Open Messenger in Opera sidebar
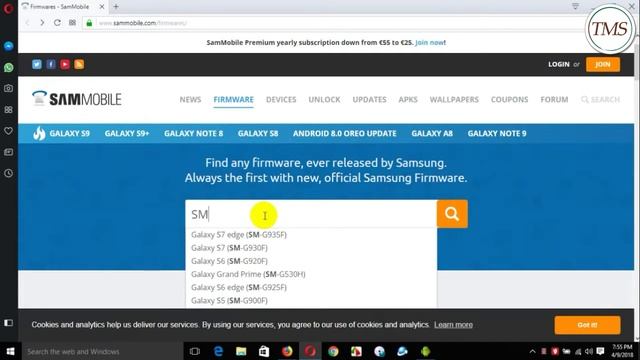Image resolution: width=640 pixels, height=360 pixels. pyautogui.click(x=9, y=46)
